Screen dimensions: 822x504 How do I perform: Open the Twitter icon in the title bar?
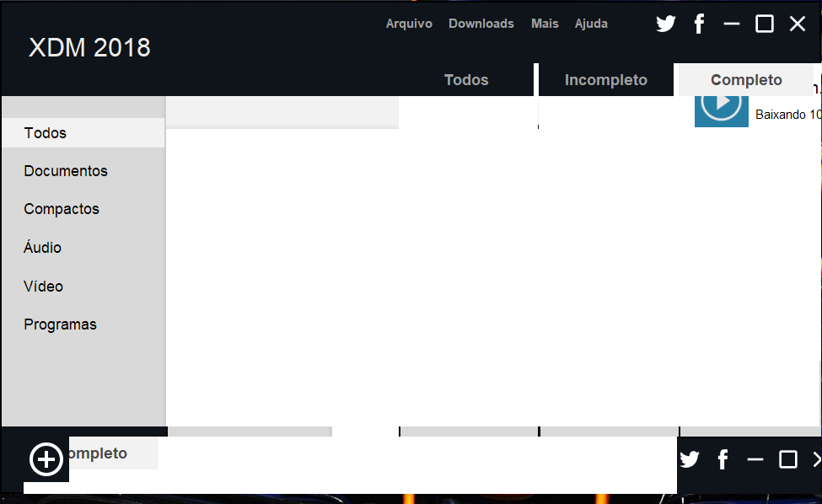coord(666,24)
